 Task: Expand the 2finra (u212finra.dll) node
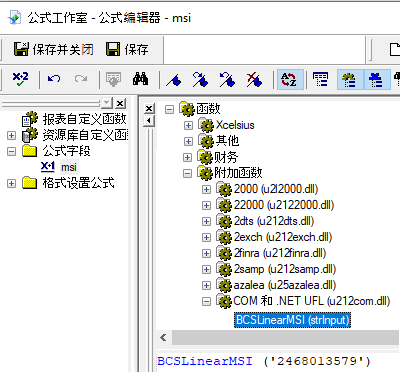[206, 253]
